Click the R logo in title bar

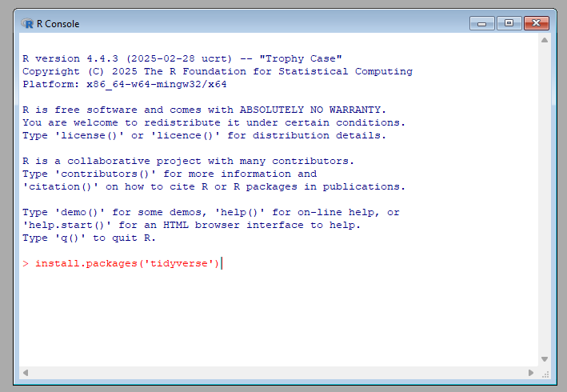(27, 23)
